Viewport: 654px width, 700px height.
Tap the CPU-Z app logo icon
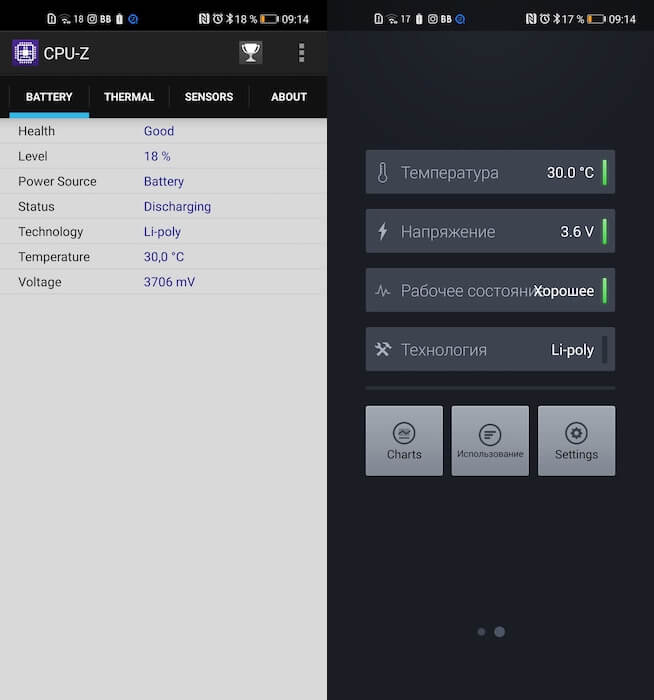coord(25,53)
